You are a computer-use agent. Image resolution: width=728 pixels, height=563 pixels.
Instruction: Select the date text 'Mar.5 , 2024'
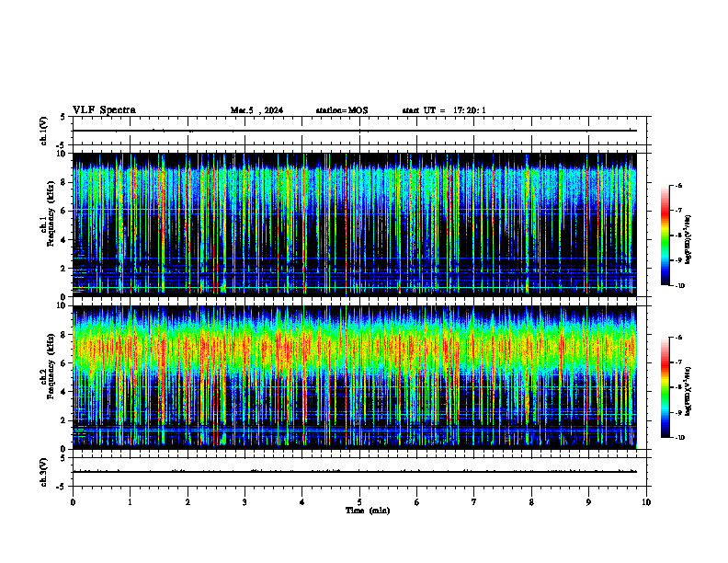256,110
